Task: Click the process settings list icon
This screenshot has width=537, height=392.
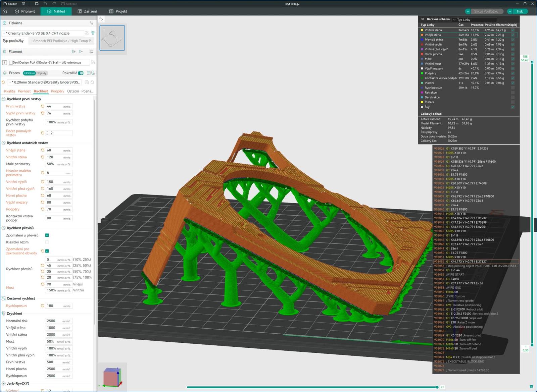Action: pyautogui.click(x=89, y=73)
